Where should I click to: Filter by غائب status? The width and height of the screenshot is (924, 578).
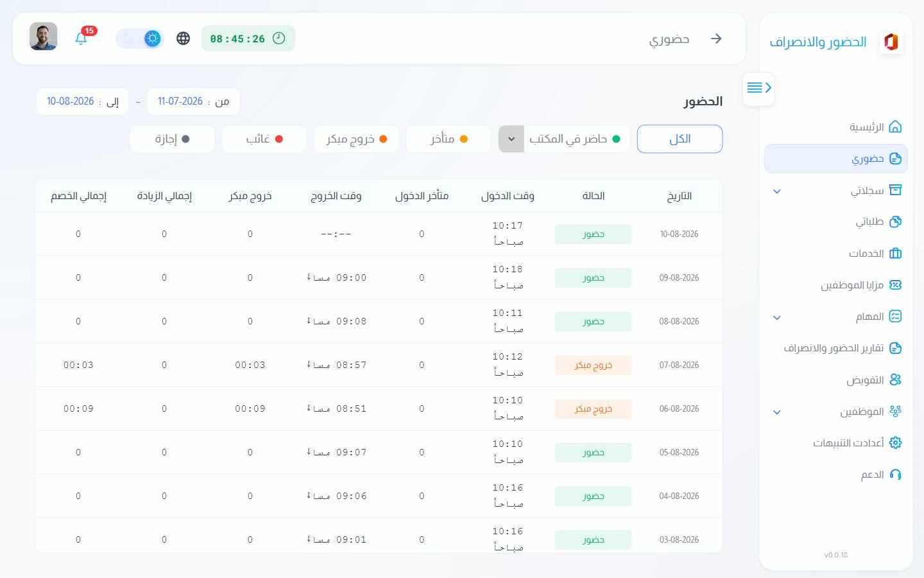click(264, 139)
